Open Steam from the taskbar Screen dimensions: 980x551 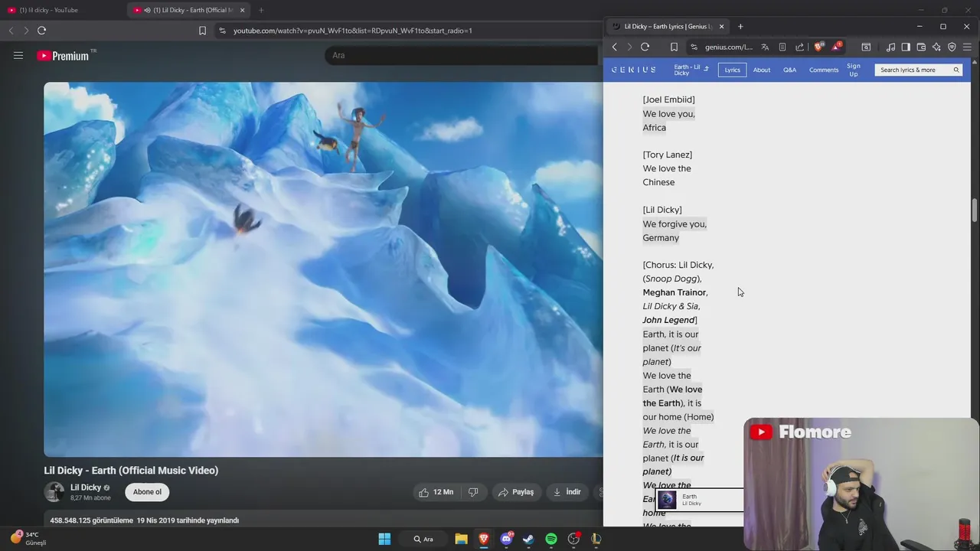pos(528,539)
